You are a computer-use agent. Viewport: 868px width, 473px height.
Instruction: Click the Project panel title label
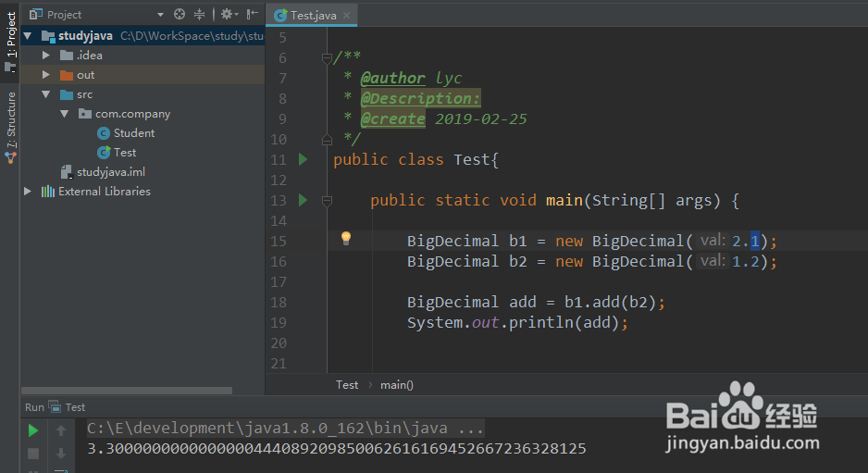[x=64, y=15]
